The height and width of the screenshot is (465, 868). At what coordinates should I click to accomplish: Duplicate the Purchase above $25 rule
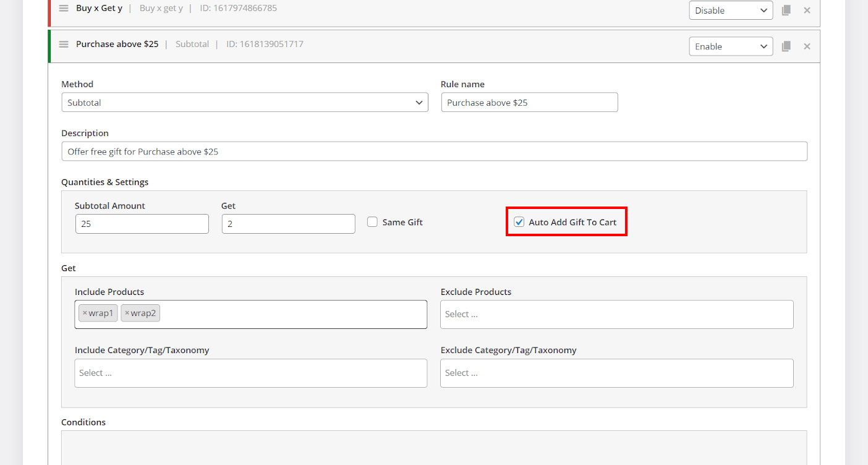click(x=786, y=46)
